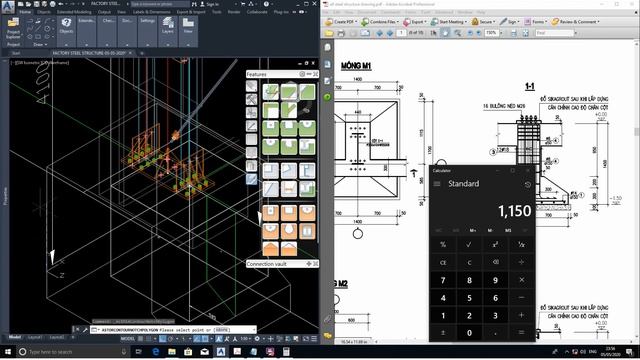
Task: Open the Secure dropdown in Acrobat
Action: pos(483,22)
